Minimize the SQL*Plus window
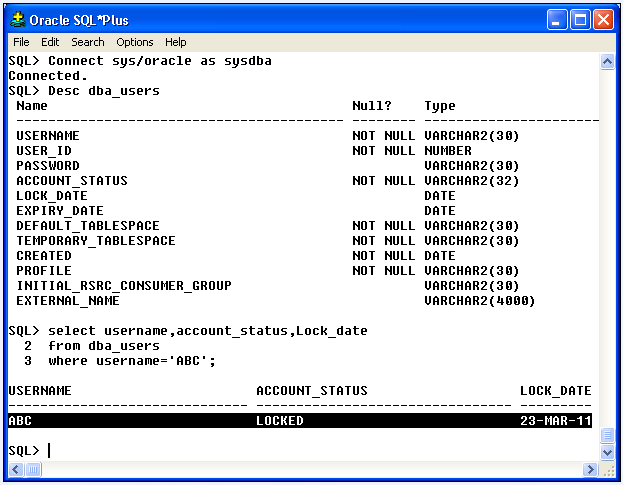Screen dimensions: 623x485 557,20
